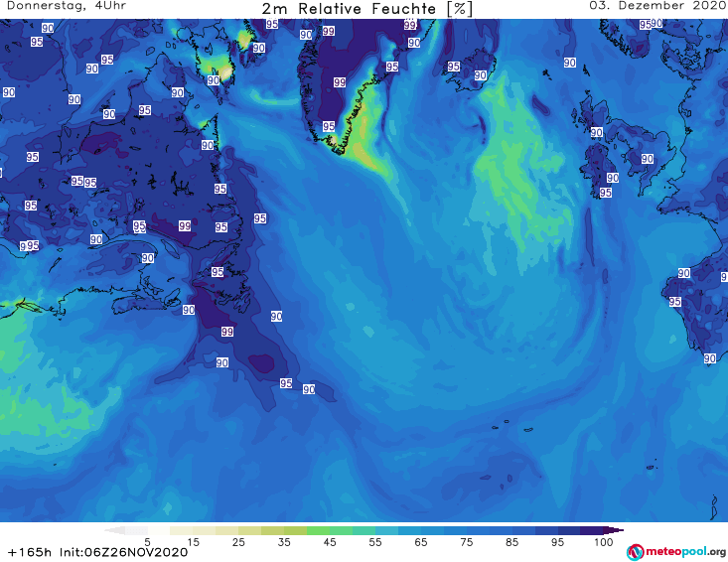Image resolution: width=728 pixels, height=562 pixels.
Task: Click the '100' tick label on color scale
Action: coord(604,542)
